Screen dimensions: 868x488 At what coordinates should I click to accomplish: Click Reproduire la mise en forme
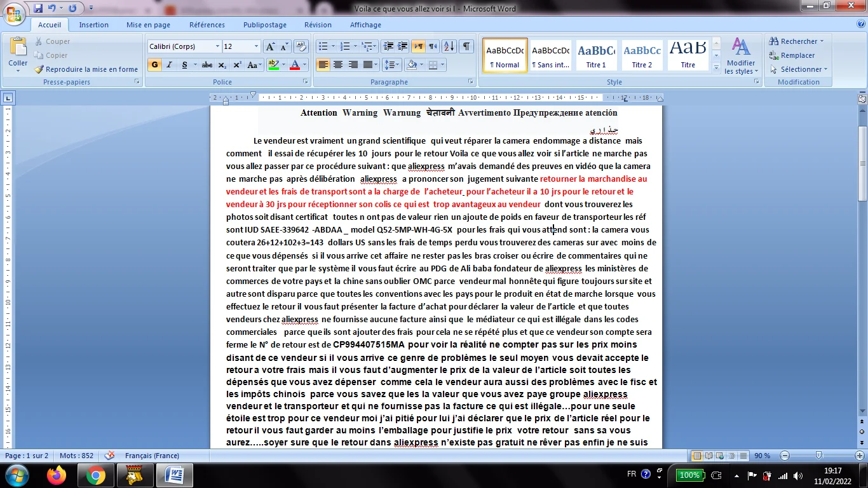86,69
